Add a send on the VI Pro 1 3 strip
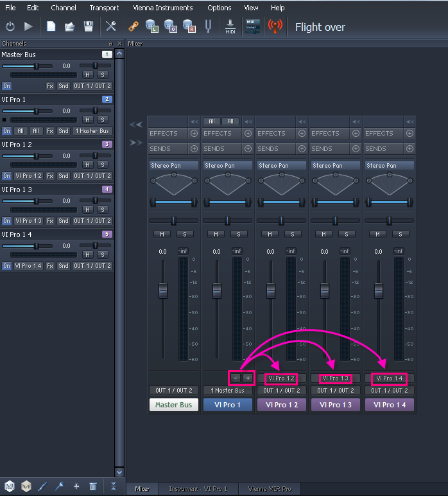Viewport: 448px width, 496px height. (x=356, y=148)
